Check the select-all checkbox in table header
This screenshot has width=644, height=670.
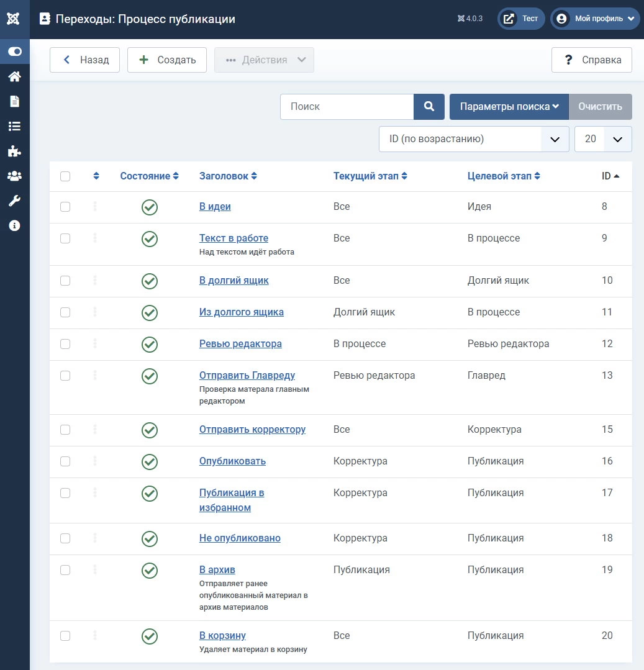point(65,176)
